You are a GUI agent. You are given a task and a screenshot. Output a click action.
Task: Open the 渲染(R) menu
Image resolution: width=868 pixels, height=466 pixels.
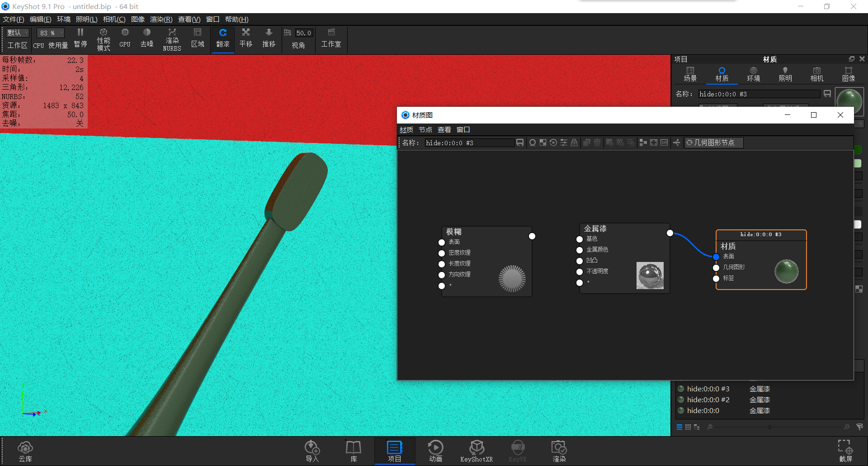click(x=160, y=19)
